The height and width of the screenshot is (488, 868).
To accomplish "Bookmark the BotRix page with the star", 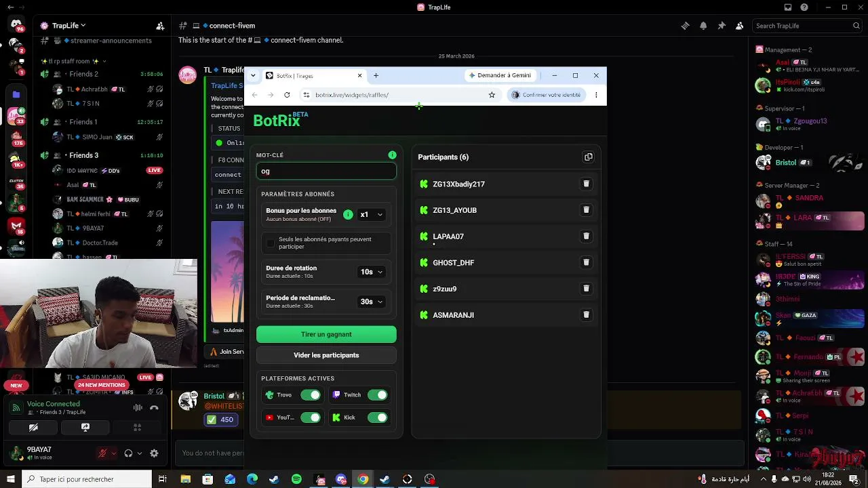I will click(492, 95).
